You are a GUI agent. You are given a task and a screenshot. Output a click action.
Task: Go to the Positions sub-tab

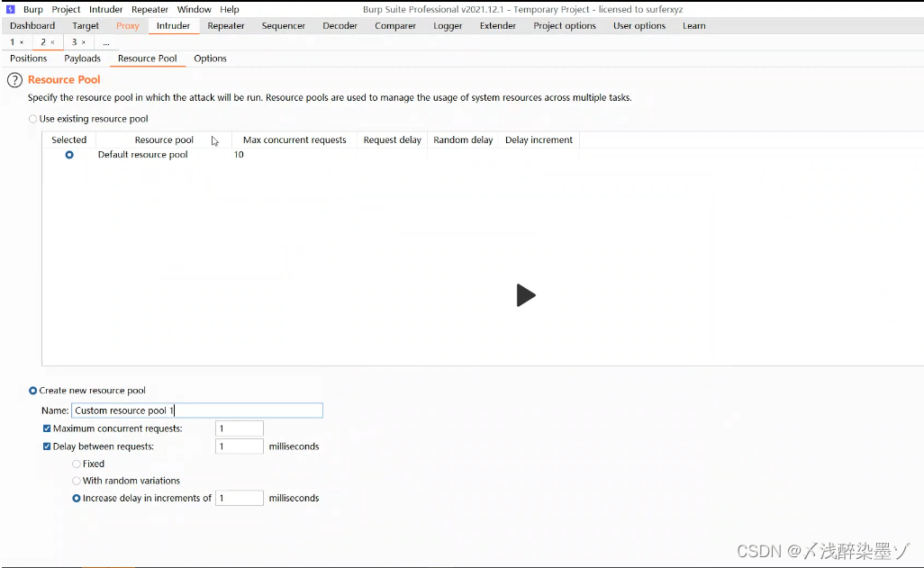pos(28,59)
